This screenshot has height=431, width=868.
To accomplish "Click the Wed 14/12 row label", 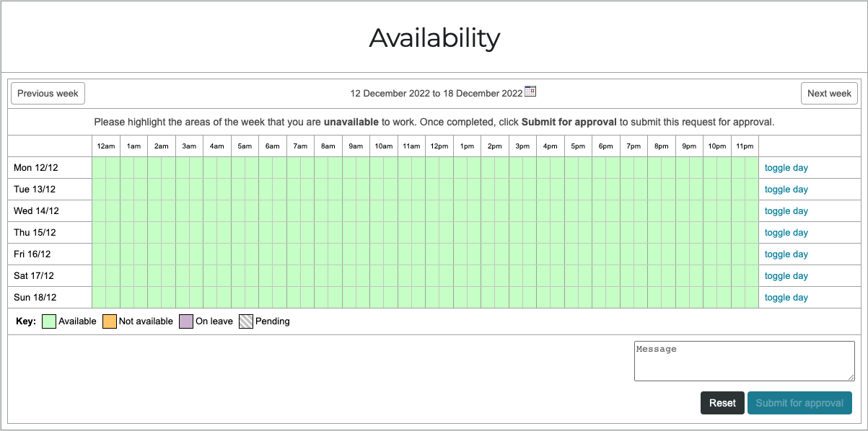I will [x=36, y=211].
